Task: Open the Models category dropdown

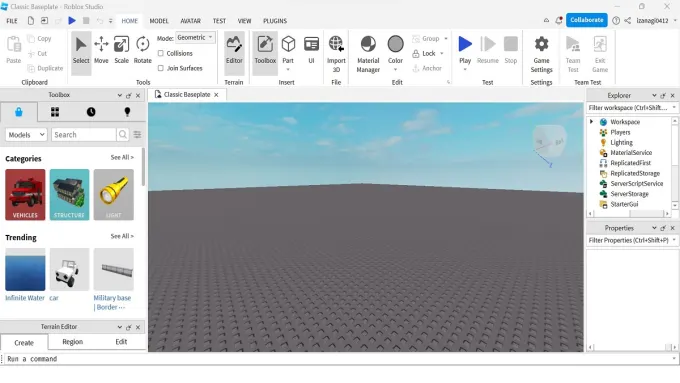Action: (26, 135)
